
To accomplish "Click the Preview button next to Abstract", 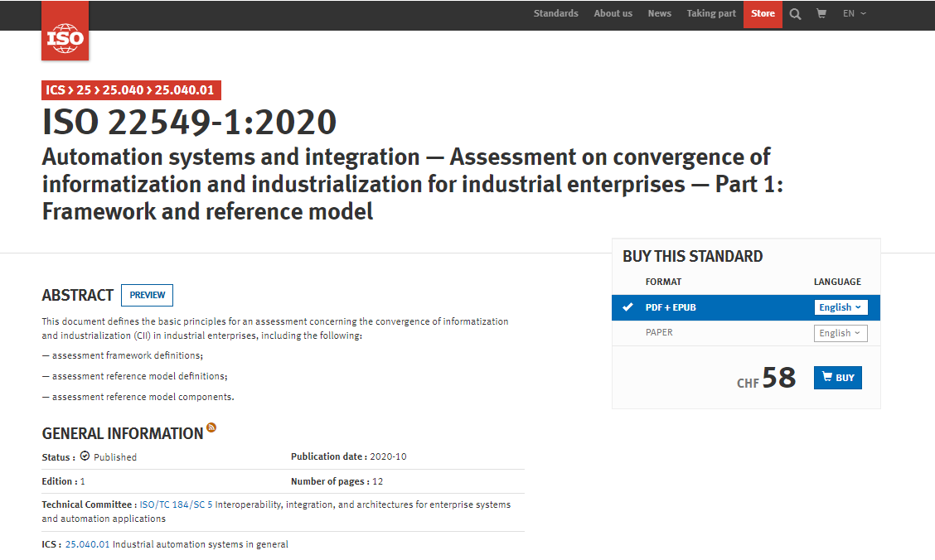I will tap(147, 295).
